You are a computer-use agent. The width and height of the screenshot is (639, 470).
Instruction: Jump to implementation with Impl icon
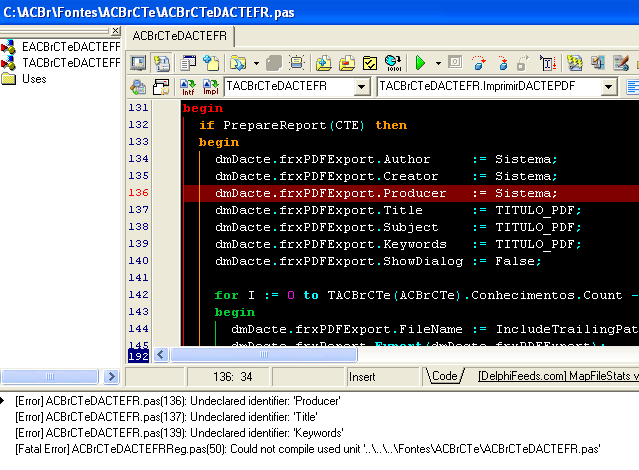pyautogui.click(x=211, y=87)
